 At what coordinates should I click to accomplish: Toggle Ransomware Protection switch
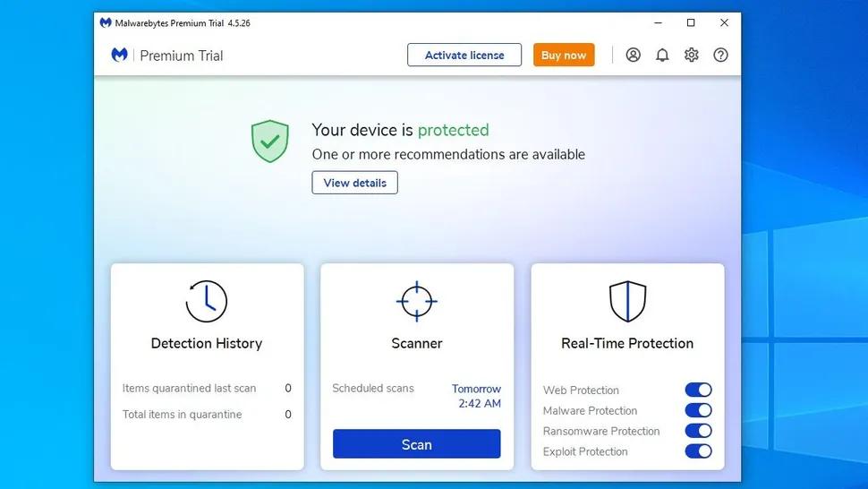coord(698,431)
